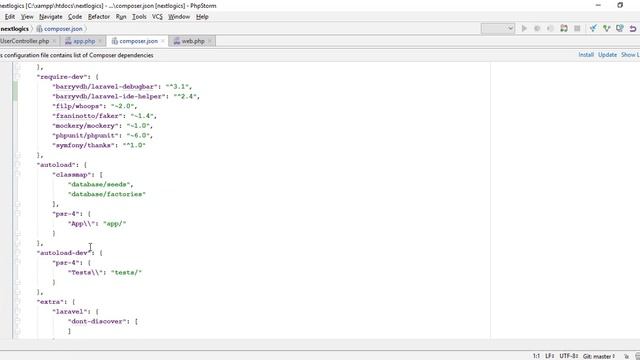Viewport: 640px width, 360px height.
Task: Click the "app/" value string
Action: click(x=115, y=224)
